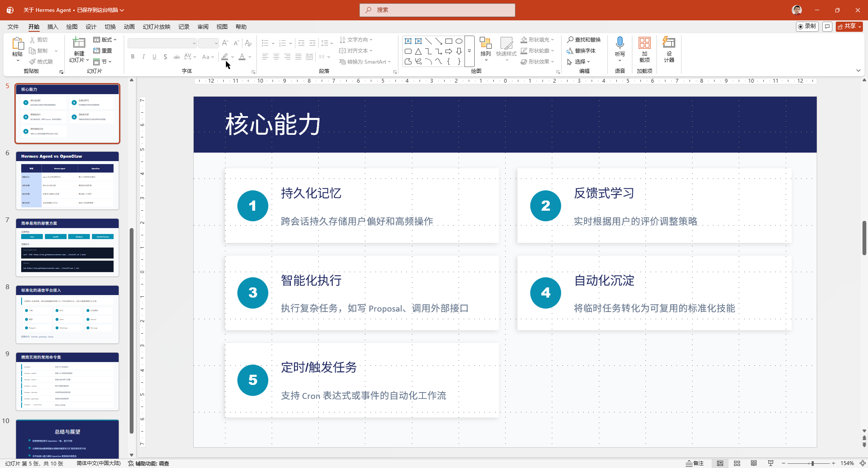Open Find and Replace (查找和替换)
Viewport: 868px width, 468px height.
(x=584, y=39)
